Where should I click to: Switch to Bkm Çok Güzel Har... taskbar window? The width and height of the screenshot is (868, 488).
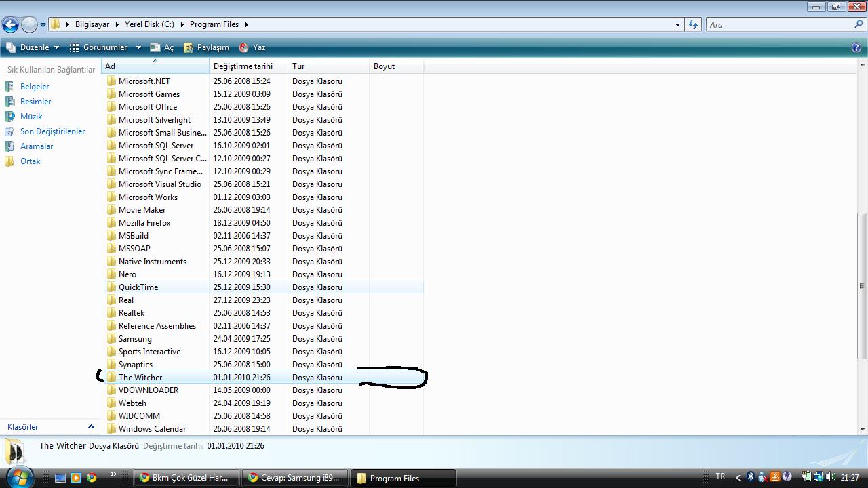coord(186,478)
